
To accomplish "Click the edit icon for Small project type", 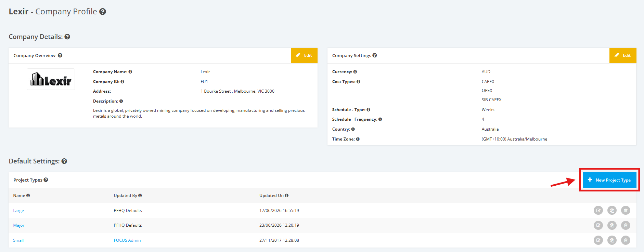I will pos(598,240).
